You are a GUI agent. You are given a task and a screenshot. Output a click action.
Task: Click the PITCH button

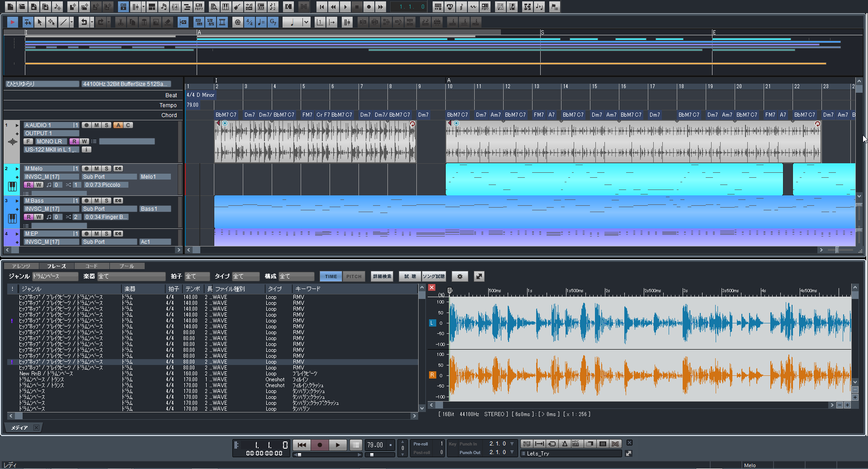(x=354, y=276)
